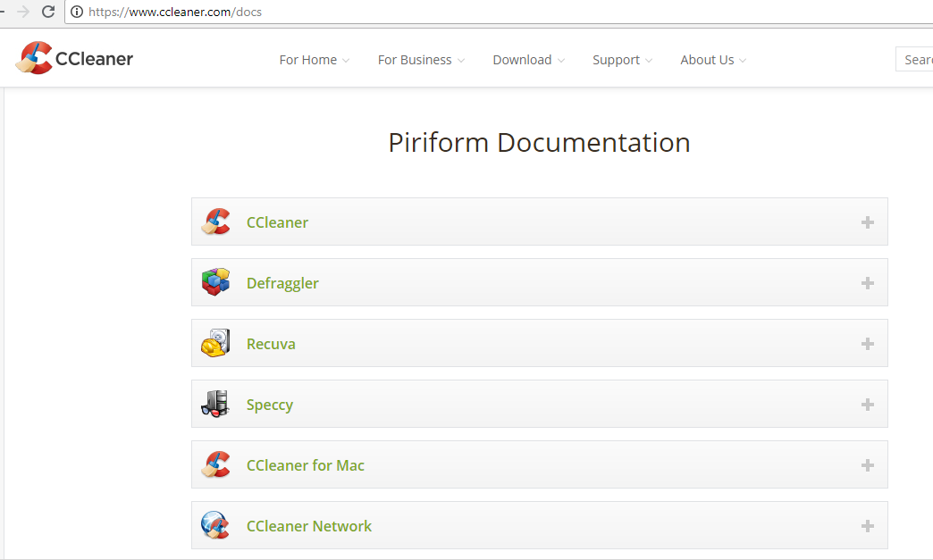Open the Download dropdown menu
Viewport: 933px width, 560px height.
pyautogui.click(x=528, y=60)
